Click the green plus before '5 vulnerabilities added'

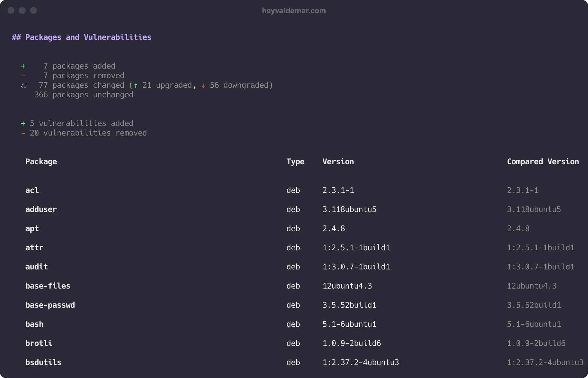click(23, 123)
